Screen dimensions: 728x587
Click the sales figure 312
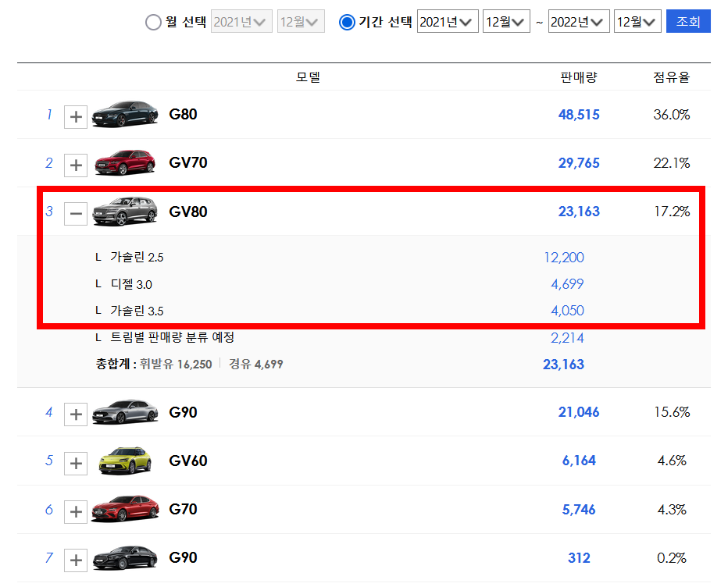click(579, 558)
